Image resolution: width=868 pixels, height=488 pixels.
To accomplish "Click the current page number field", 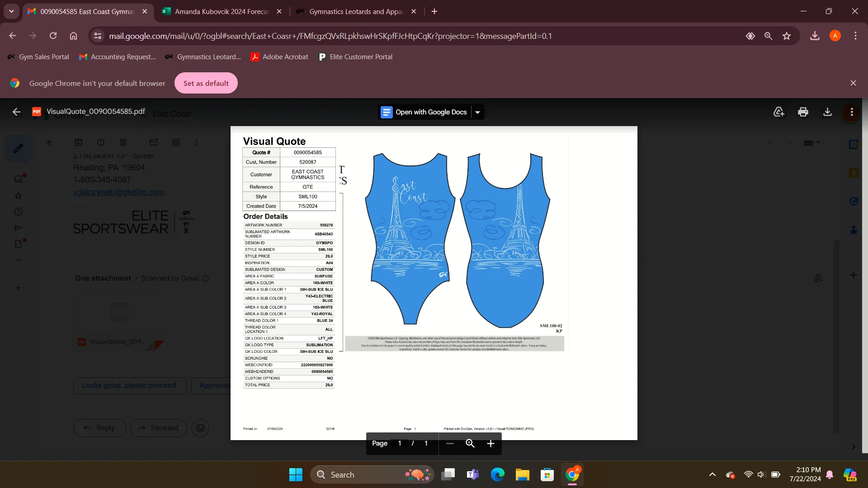I will coord(400,443).
